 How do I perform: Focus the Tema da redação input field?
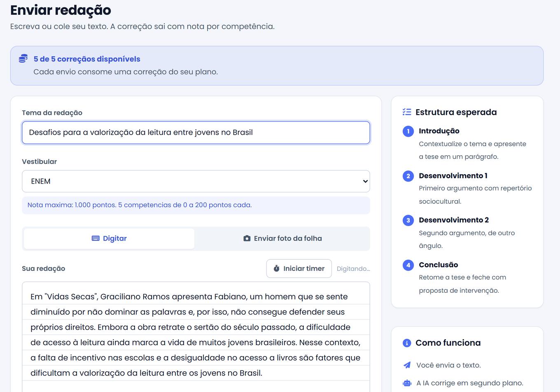pyautogui.click(x=196, y=133)
